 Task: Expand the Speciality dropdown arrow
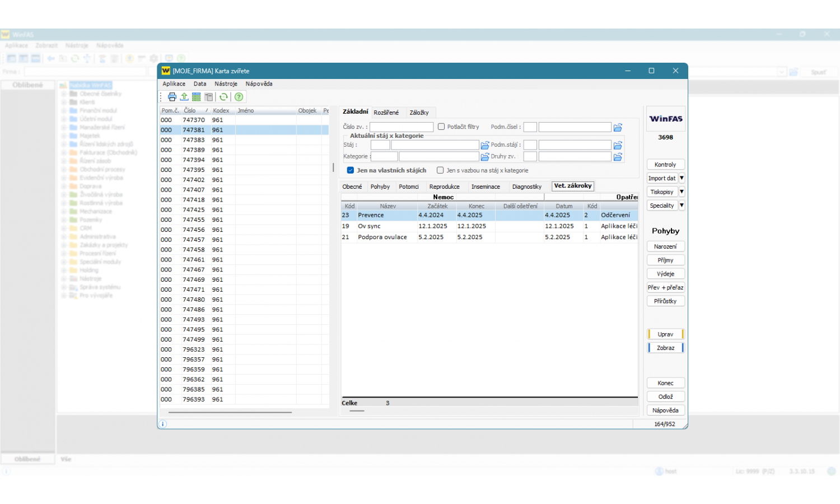pos(682,206)
